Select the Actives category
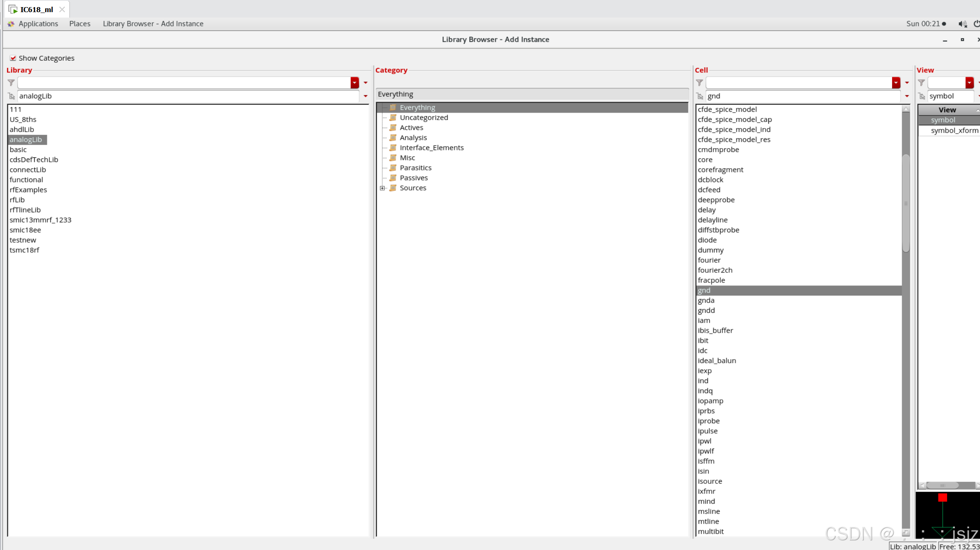The image size is (980, 550). pos(411,128)
